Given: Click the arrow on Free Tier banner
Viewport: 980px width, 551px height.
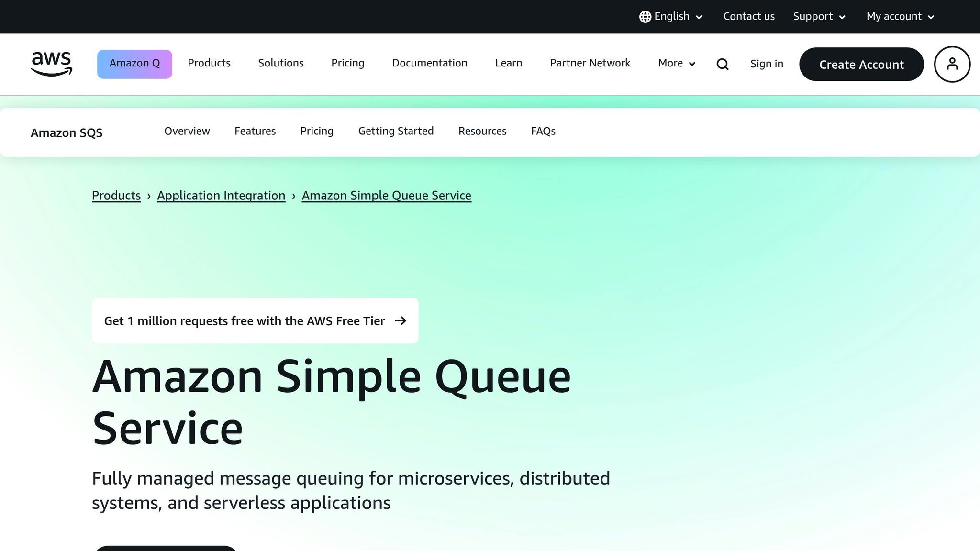Looking at the screenshot, I should click(x=401, y=320).
